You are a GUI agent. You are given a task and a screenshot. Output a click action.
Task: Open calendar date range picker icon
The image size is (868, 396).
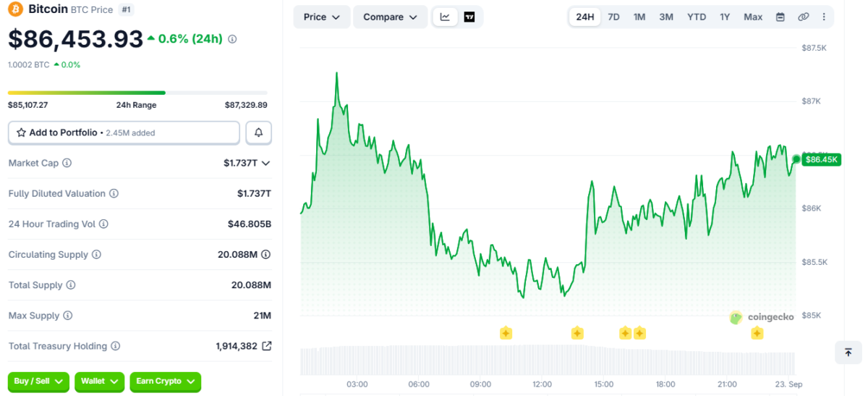[x=780, y=17]
